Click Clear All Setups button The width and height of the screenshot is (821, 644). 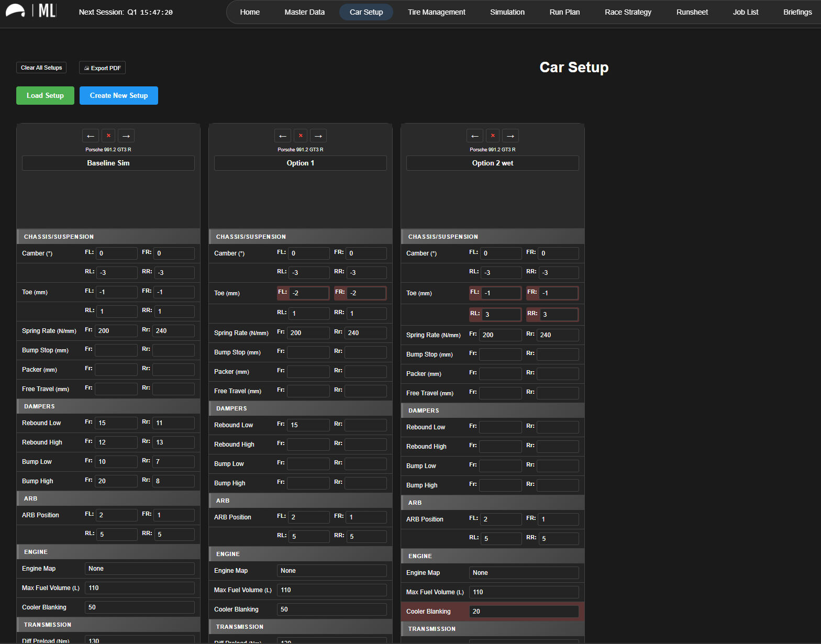[41, 68]
